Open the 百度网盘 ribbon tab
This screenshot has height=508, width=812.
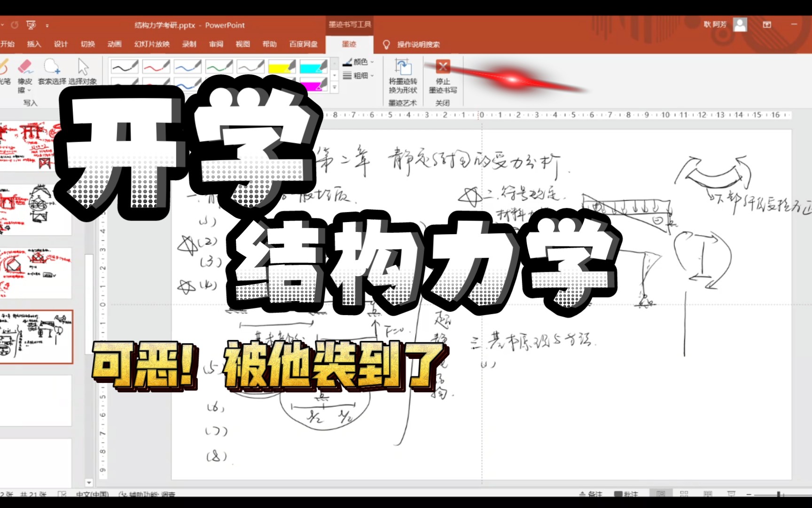tap(303, 44)
